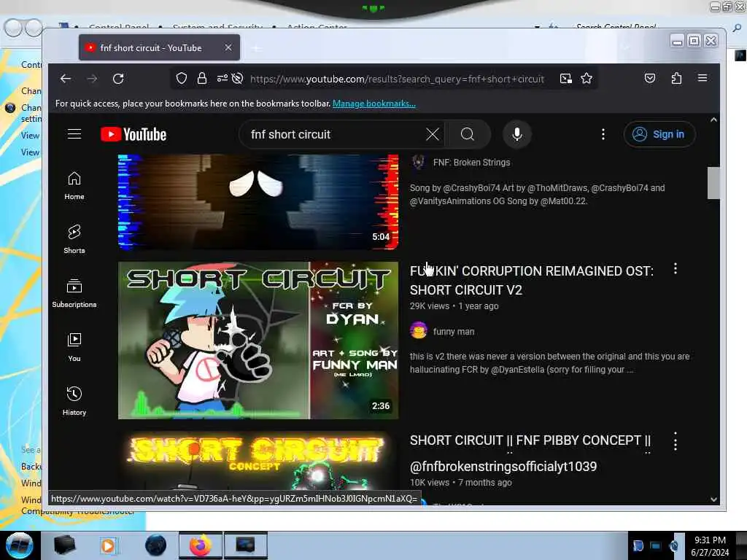Viewport: 747px width, 560px height.
Task: Open the Short Circuit FNF Pibby Concept title
Action: click(530, 453)
